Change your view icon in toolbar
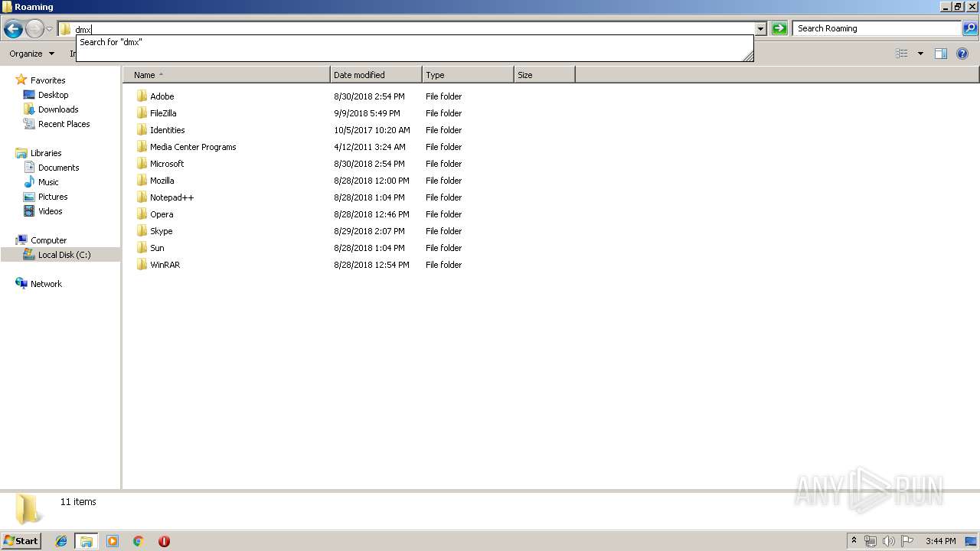Screen dimensions: 980x551 pyautogui.click(x=902, y=54)
